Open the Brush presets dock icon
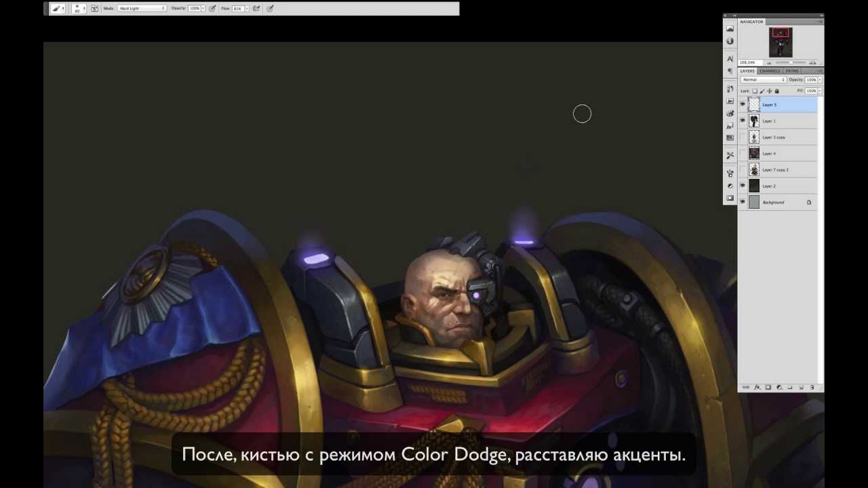Viewport: 868px width, 488px height. click(x=730, y=174)
